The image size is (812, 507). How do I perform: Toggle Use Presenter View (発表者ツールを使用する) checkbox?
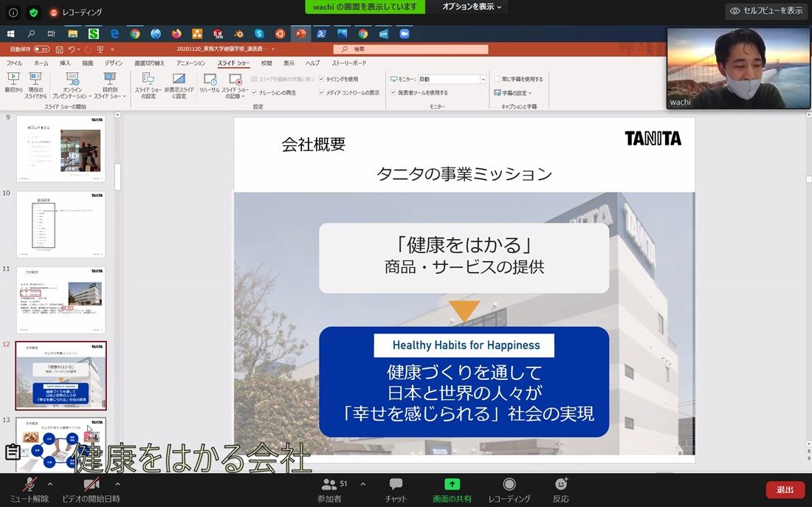pyautogui.click(x=393, y=93)
